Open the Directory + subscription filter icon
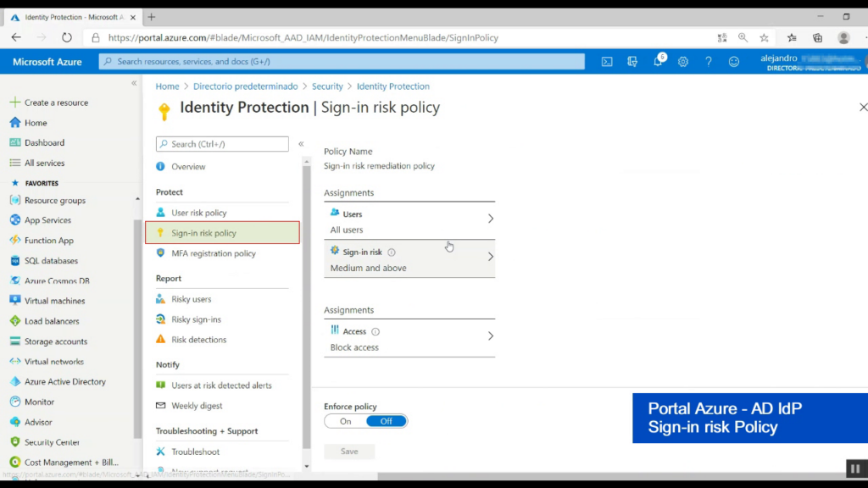This screenshot has height=488, width=868. pos(632,62)
